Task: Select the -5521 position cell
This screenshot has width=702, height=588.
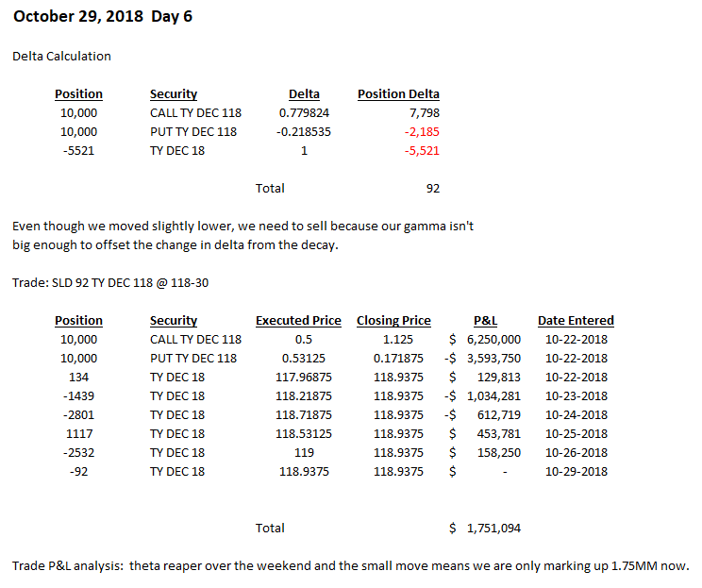Action: point(78,150)
